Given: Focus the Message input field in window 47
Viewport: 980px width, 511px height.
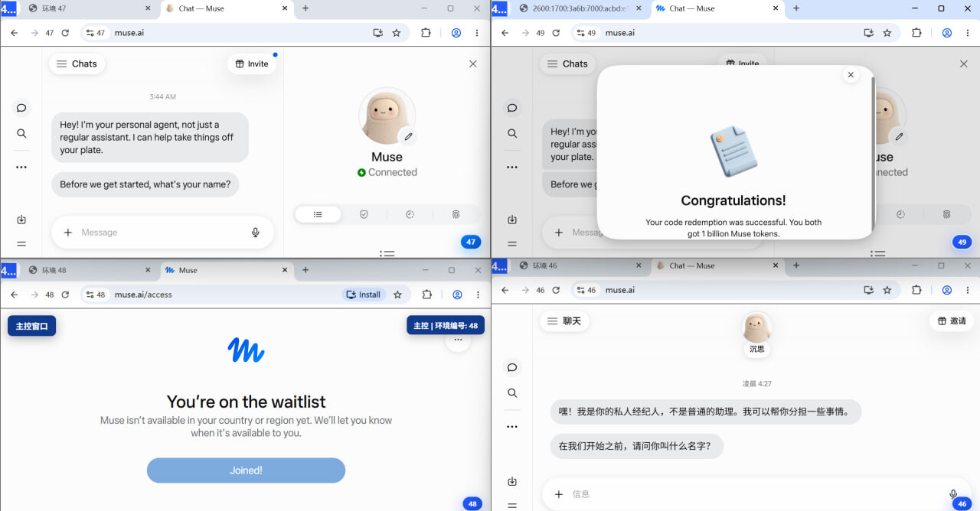Looking at the screenshot, I should click(x=162, y=233).
